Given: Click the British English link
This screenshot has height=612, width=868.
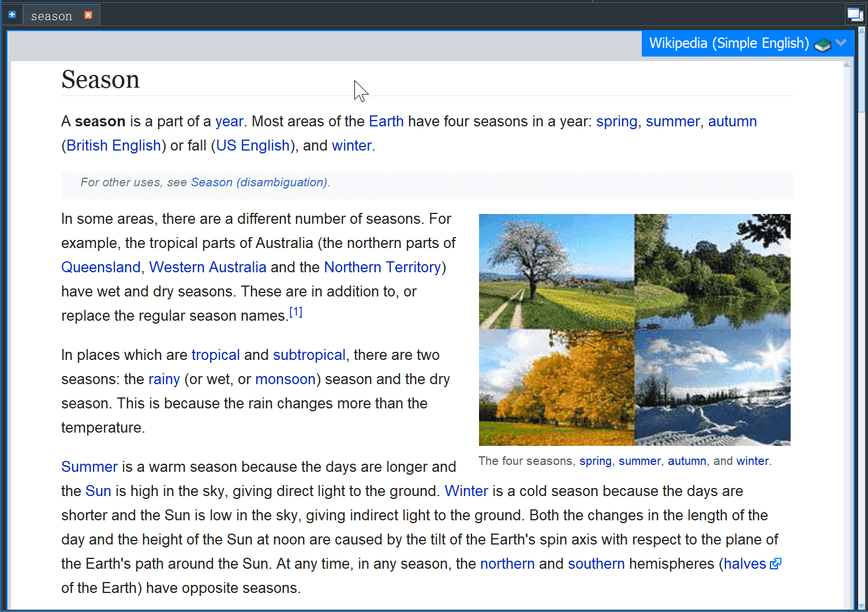Looking at the screenshot, I should click(x=113, y=145).
